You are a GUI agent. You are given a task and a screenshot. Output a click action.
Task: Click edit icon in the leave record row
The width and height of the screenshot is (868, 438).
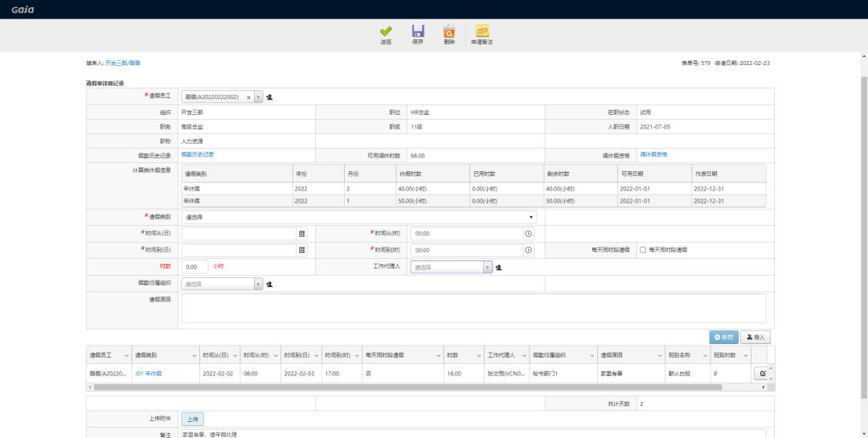click(x=759, y=374)
